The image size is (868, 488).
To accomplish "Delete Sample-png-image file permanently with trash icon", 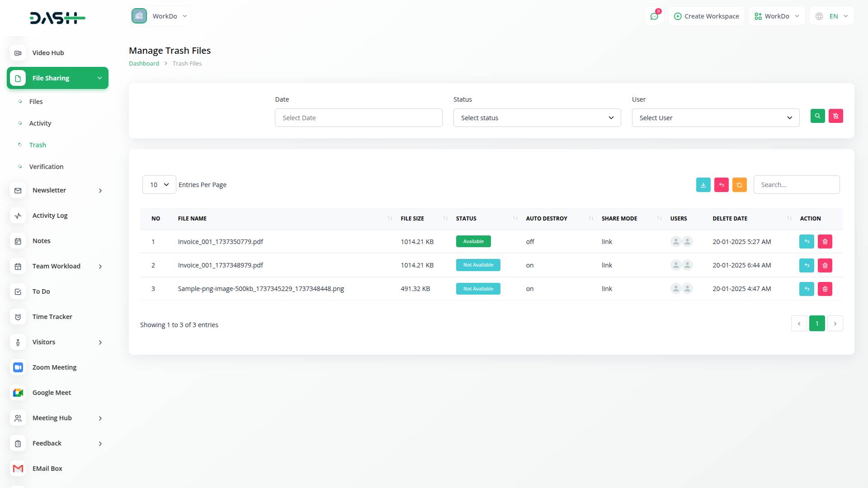I will tap(825, 289).
